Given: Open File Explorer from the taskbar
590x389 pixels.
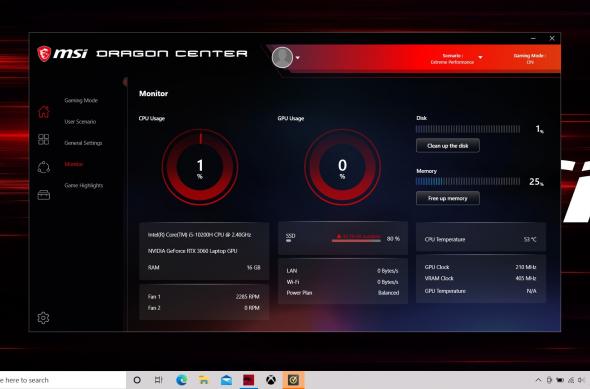Looking at the screenshot, I should pyautogui.click(x=204, y=380).
